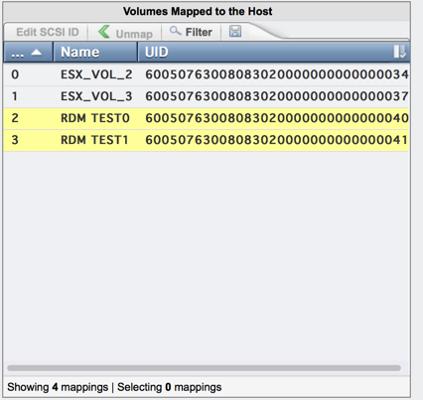Viewport: 423px width, 400px height.
Task: Click SCSI ID 2 cell
Action: pyautogui.click(x=15, y=118)
